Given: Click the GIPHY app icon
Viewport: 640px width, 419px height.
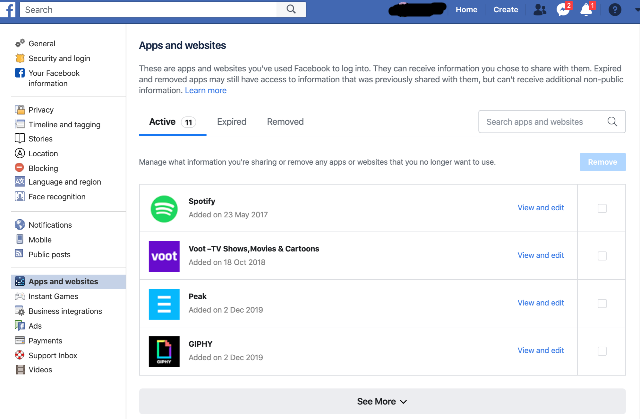Looking at the screenshot, I should tap(164, 351).
